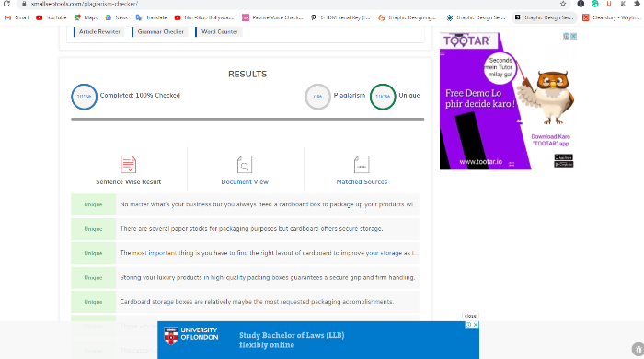Close the TOOTAR ad
The width and height of the screenshot is (644, 359).
pyautogui.click(x=574, y=36)
